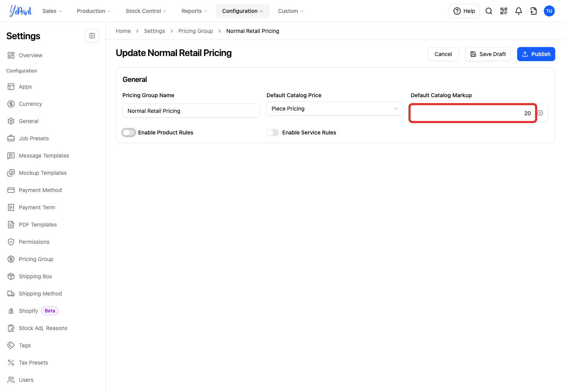This screenshot has height=392, width=565.
Task: Open the Help button
Action: point(464,11)
